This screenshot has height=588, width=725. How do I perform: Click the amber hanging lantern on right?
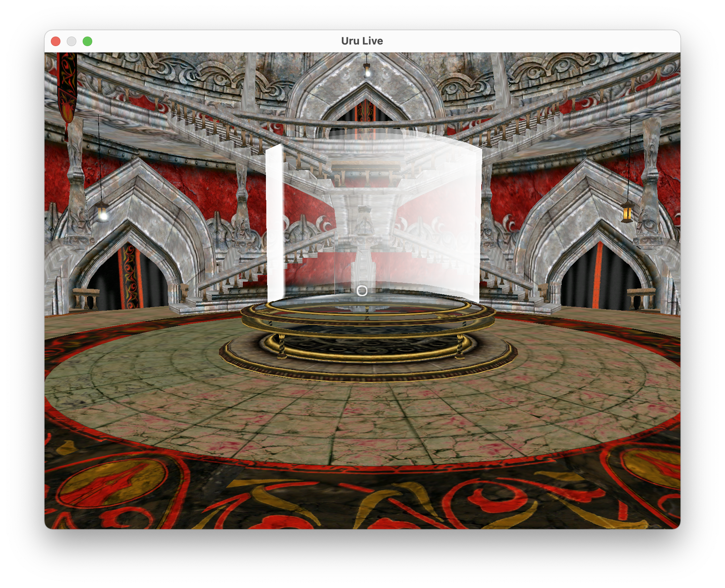tap(627, 212)
